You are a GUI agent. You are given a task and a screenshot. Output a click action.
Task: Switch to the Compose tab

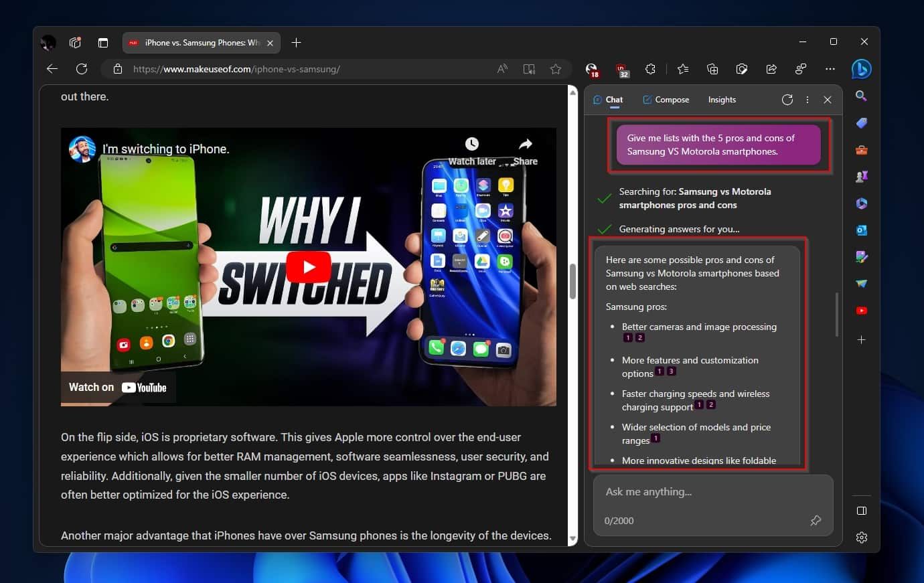tap(666, 100)
